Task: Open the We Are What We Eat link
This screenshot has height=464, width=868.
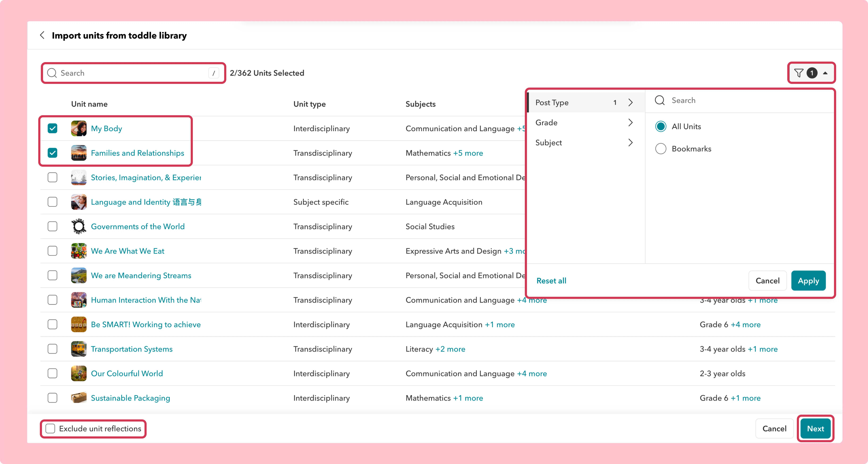Action: coord(128,251)
